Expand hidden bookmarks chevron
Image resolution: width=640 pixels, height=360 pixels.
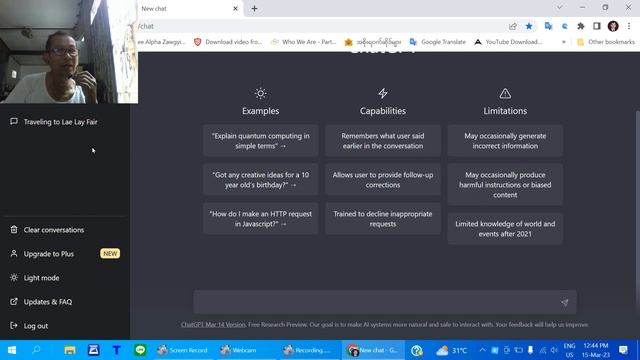564,42
